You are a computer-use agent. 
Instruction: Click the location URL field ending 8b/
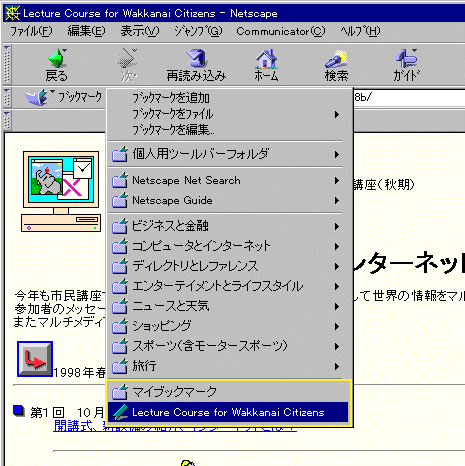click(x=409, y=97)
